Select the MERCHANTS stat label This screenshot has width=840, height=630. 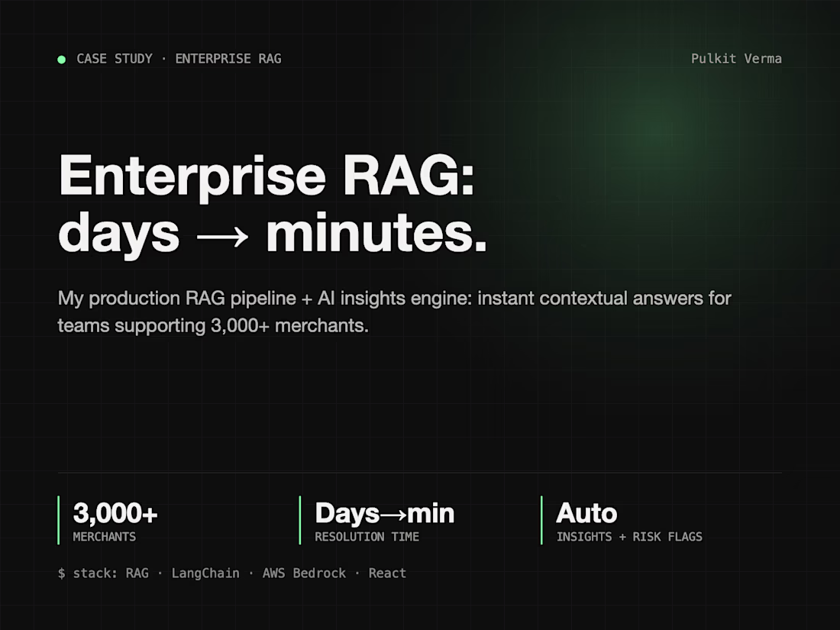[x=105, y=537]
